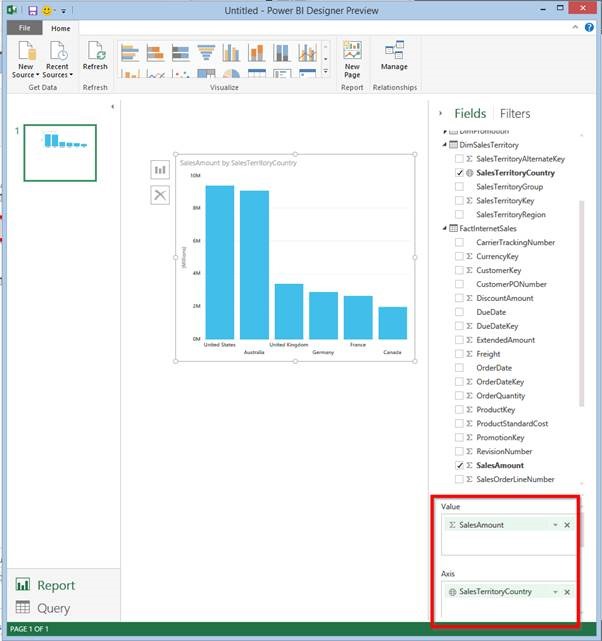
Task: Select the funnel chart visualization
Action: pyautogui.click(x=206, y=53)
